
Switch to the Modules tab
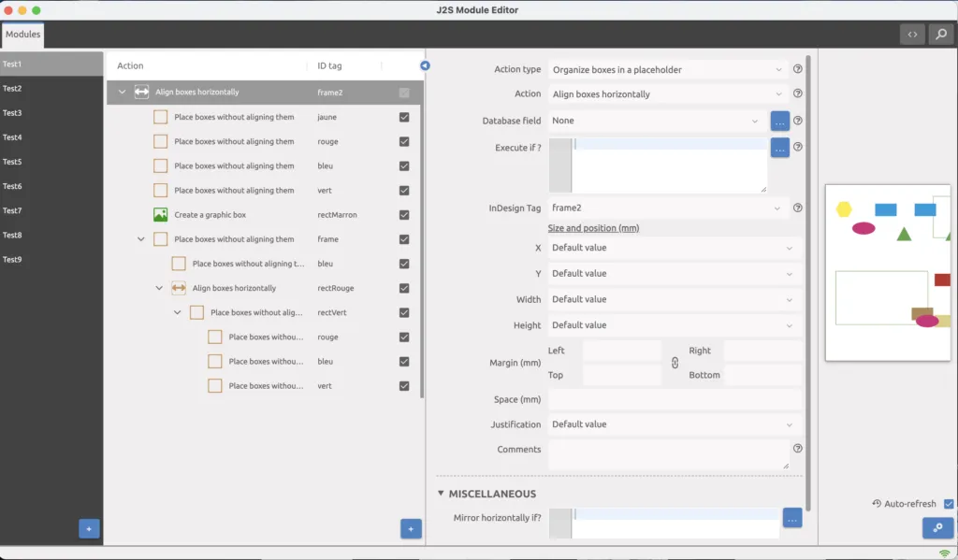(x=22, y=35)
